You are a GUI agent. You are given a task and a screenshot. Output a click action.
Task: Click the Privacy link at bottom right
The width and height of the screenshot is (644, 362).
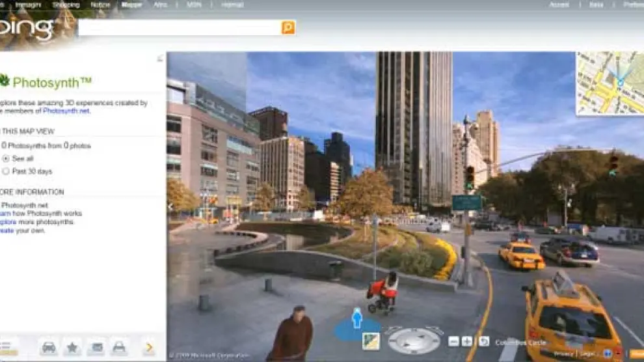tap(563, 354)
